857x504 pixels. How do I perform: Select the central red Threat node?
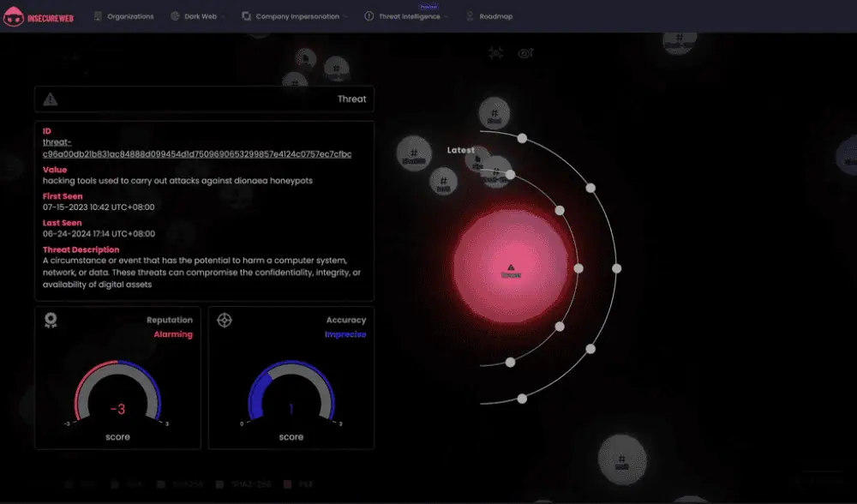(511, 268)
